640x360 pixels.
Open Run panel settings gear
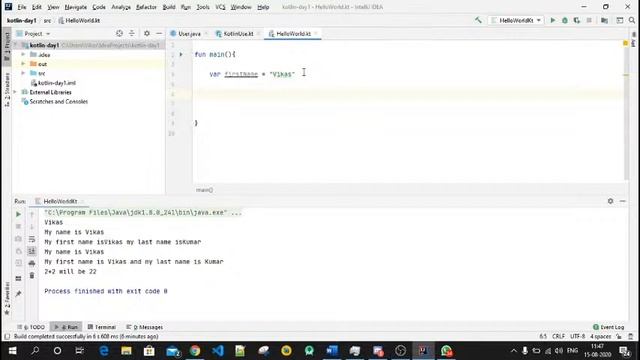pyautogui.click(x=610, y=201)
